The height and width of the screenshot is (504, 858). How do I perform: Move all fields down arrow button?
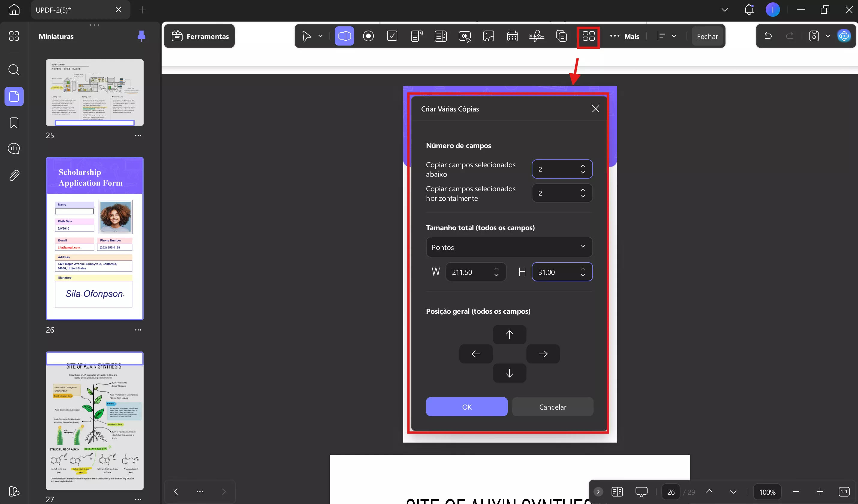click(x=509, y=373)
